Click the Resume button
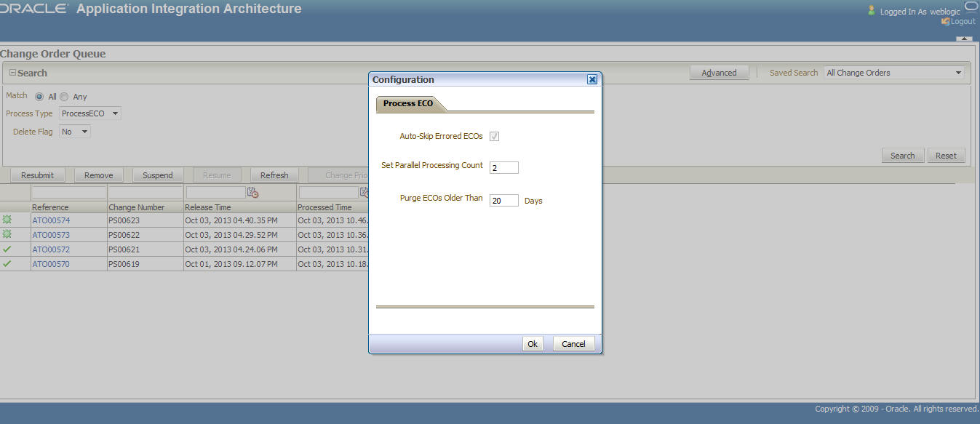Image resolution: width=980 pixels, height=424 pixels. click(x=217, y=175)
